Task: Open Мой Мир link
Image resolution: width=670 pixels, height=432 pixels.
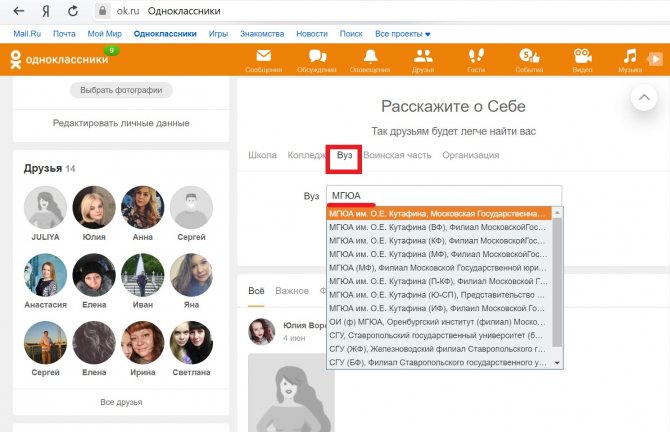Action: click(104, 34)
